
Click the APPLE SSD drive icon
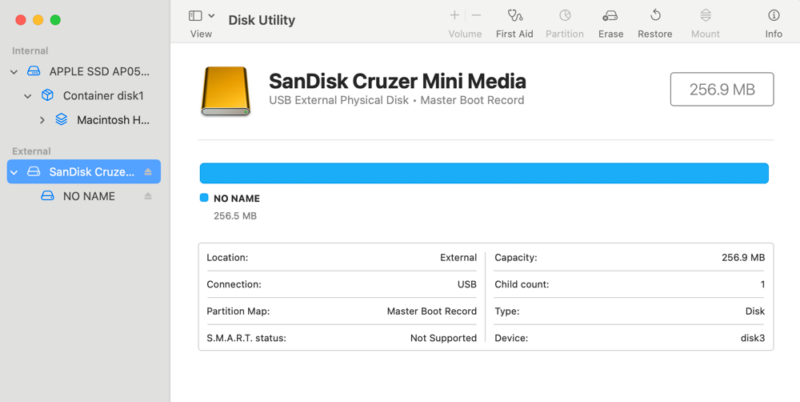(x=34, y=71)
